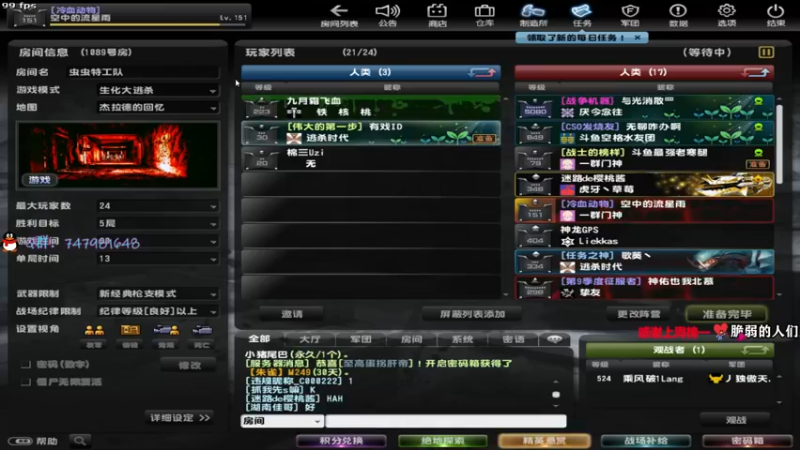Screen dimensions: 800x450
Task: Click the 准备完毕 ready button
Action: pos(727,314)
